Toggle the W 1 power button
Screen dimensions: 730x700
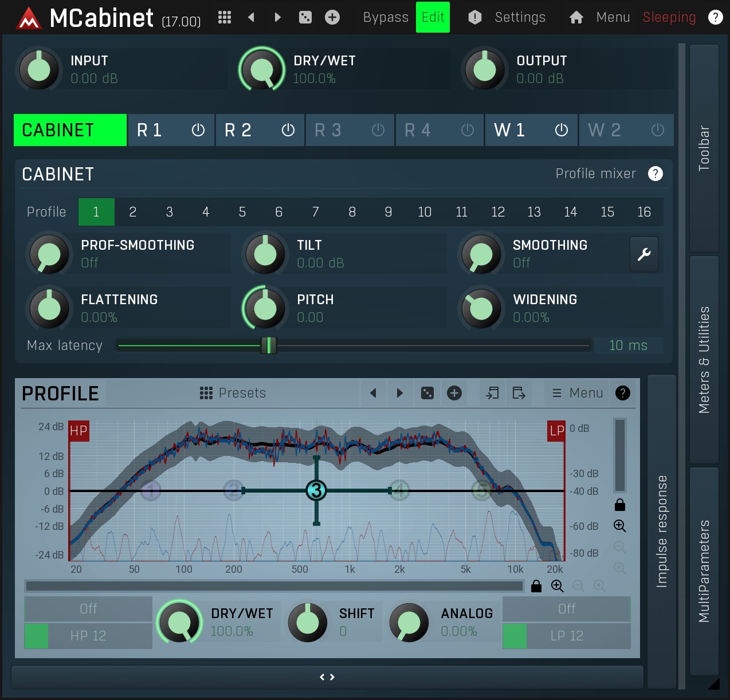pyautogui.click(x=562, y=130)
